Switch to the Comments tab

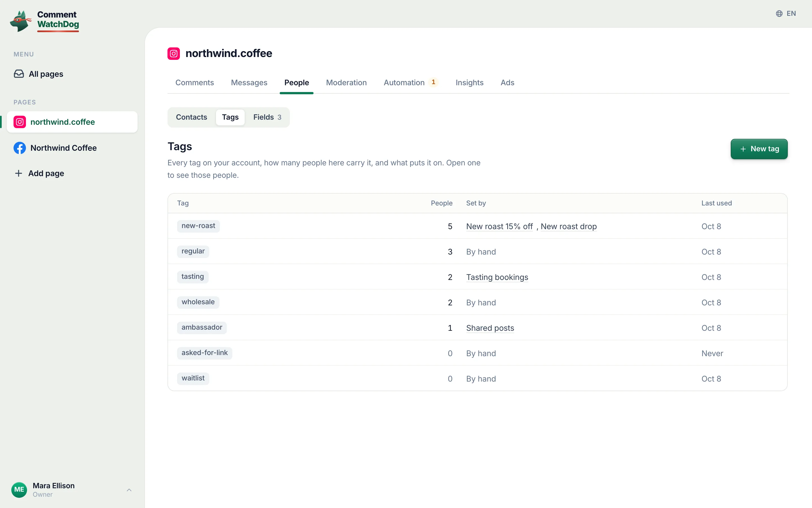(195, 83)
